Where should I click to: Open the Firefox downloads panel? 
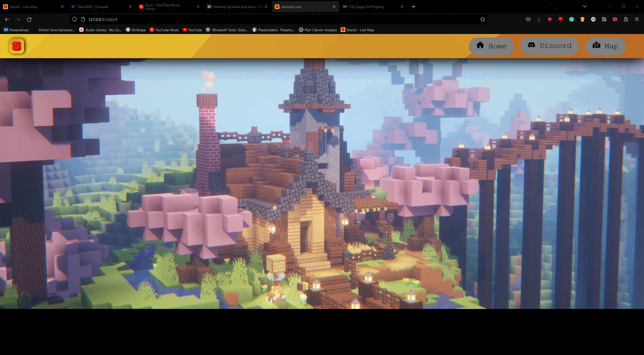(539, 19)
